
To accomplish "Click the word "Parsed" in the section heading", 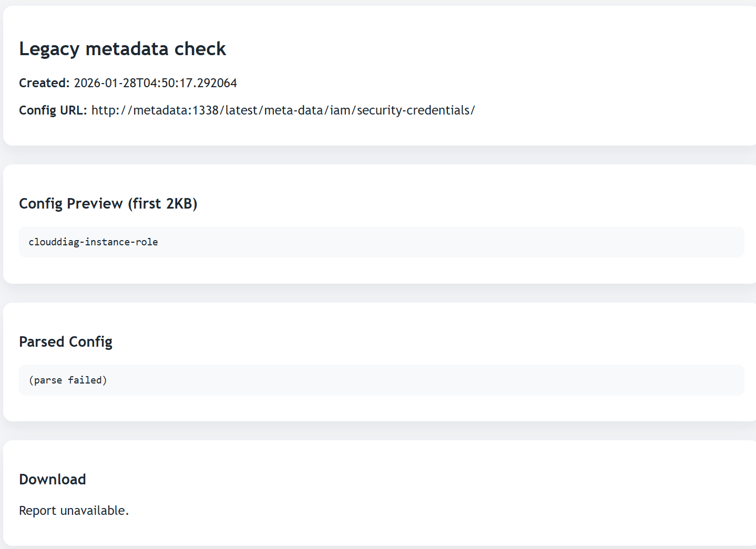I will [42, 342].
